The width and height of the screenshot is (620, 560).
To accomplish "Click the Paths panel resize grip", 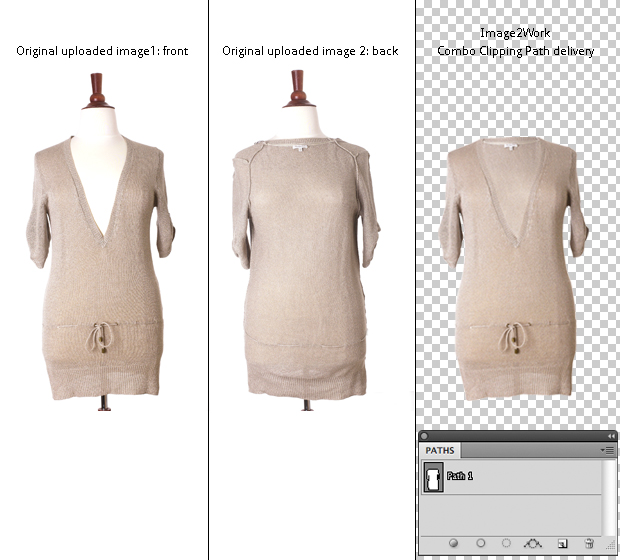I will pos(611,546).
